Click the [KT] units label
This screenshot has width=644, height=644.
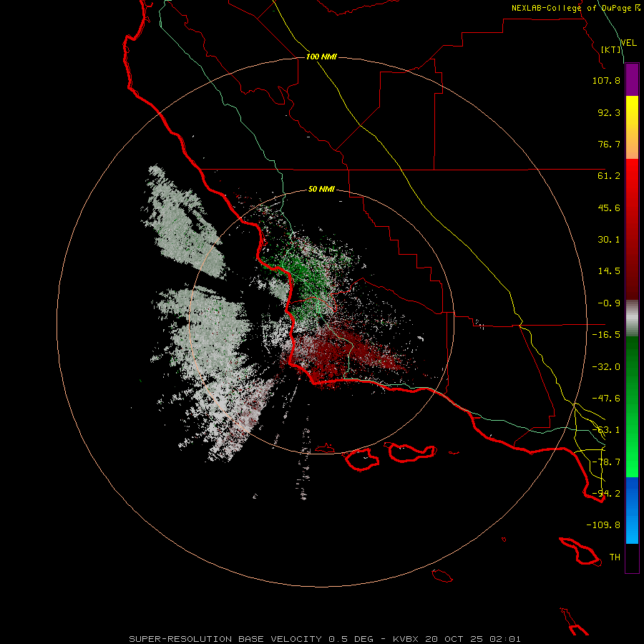[611, 49]
